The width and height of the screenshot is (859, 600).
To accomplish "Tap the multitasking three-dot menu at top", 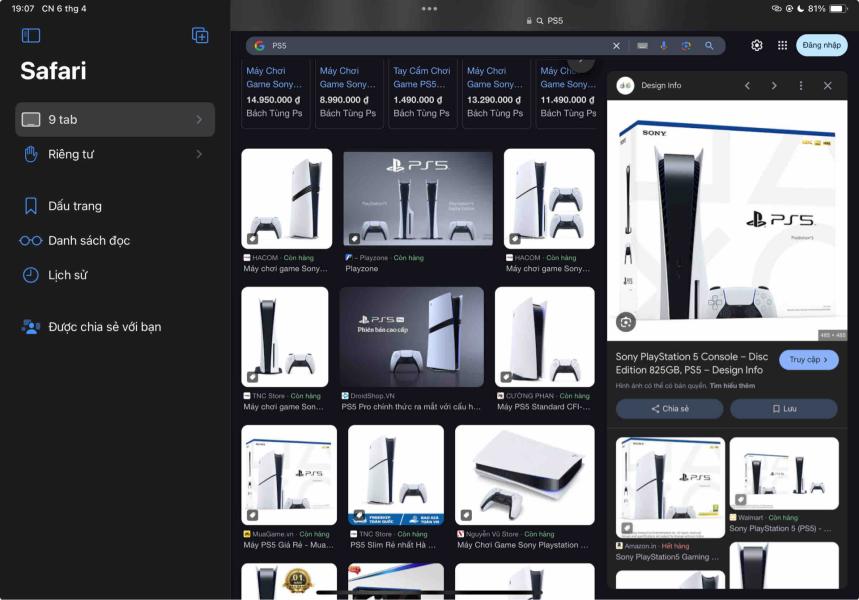I will [430, 9].
